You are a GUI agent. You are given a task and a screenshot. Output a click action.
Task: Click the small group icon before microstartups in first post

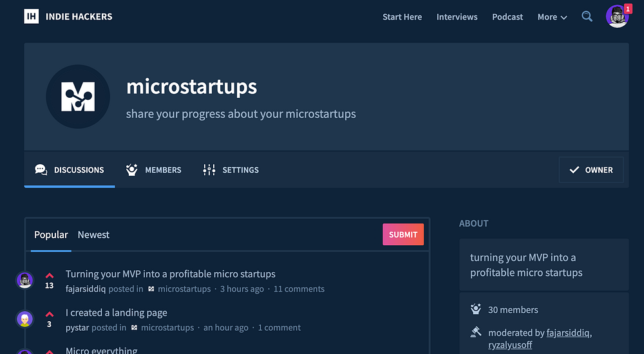pos(151,289)
